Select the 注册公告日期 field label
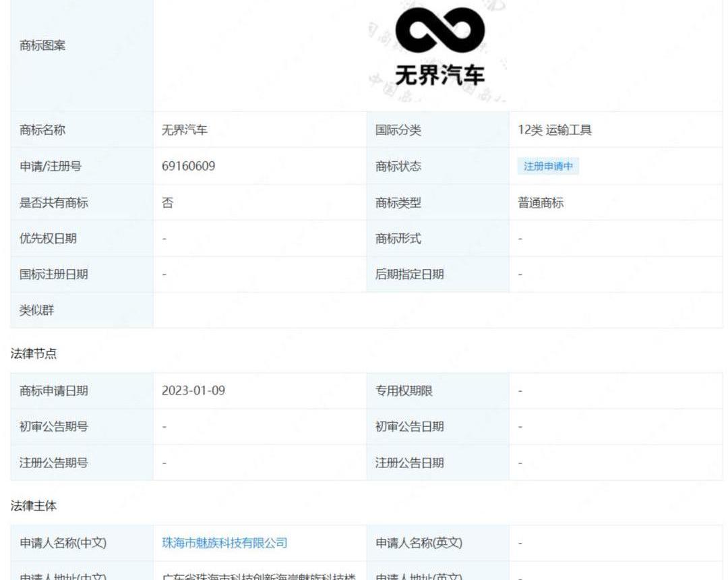The height and width of the screenshot is (580, 728). [x=410, y=463]
